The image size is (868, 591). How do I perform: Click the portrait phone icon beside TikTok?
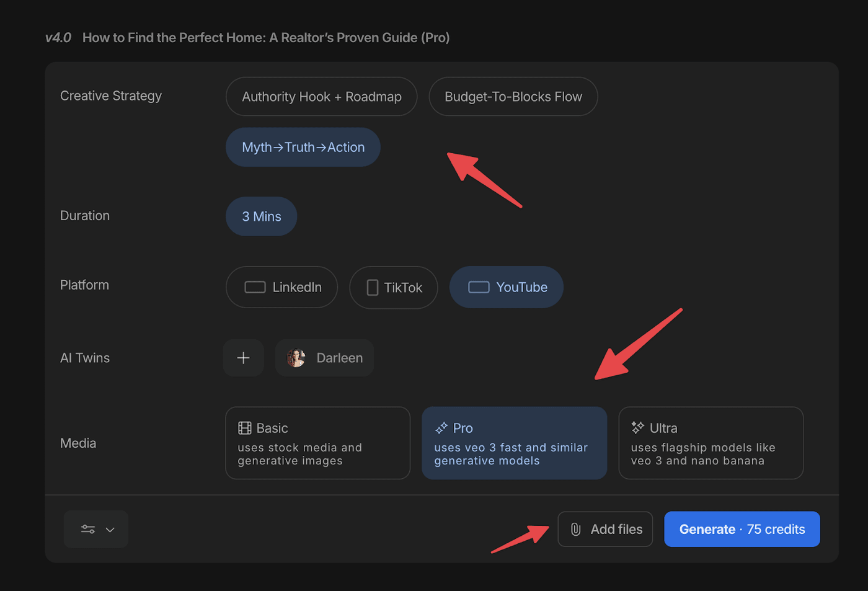(373, 287)
